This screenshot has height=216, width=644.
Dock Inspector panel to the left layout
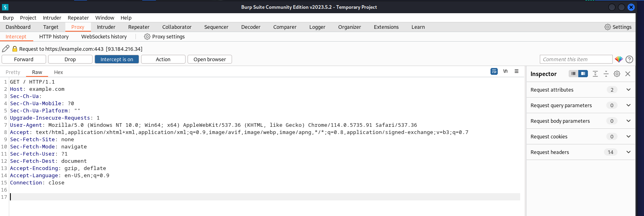[573, 74]
